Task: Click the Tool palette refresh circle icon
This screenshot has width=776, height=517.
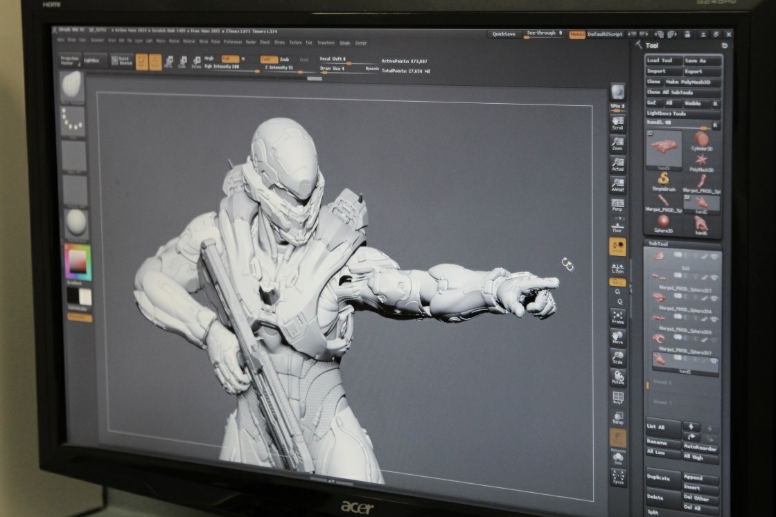Action: tap(725, 46)
